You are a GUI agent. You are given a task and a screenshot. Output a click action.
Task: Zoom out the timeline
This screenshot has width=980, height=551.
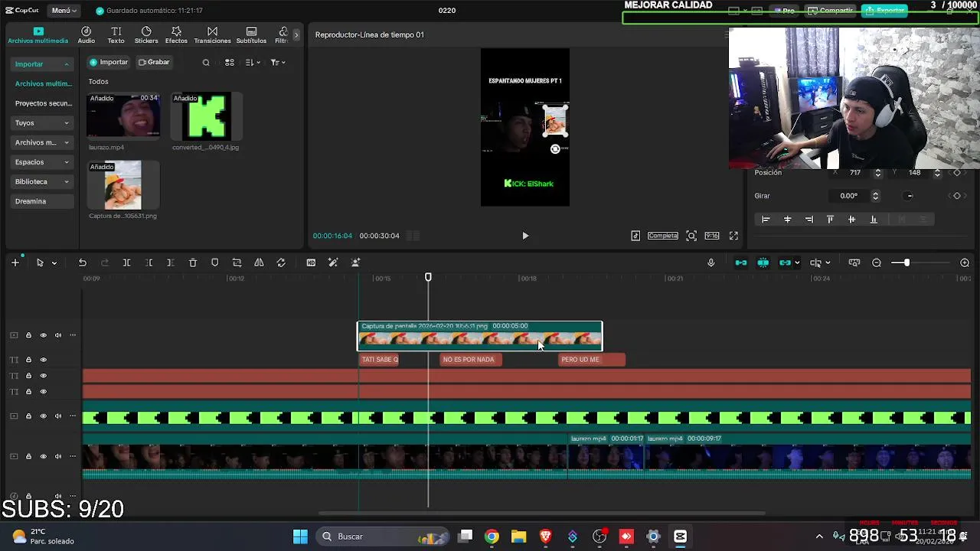[877, 262]
